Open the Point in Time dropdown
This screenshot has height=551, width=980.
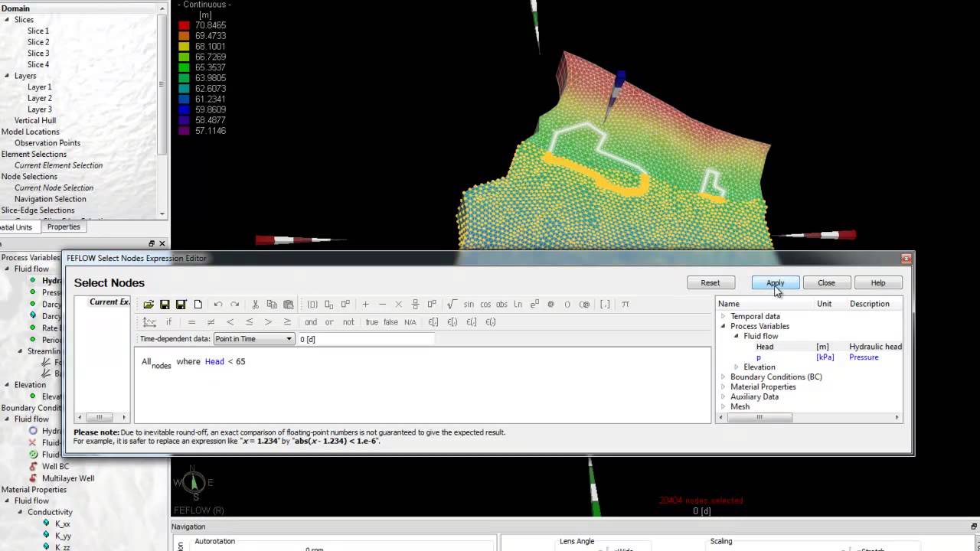(x=253, y=339)
